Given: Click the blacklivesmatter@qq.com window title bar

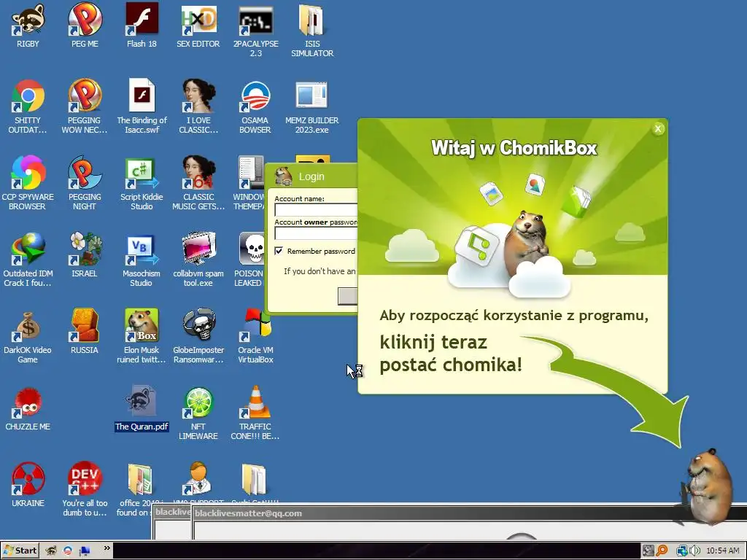Looking at the screenshot, I should coord(469,513).
